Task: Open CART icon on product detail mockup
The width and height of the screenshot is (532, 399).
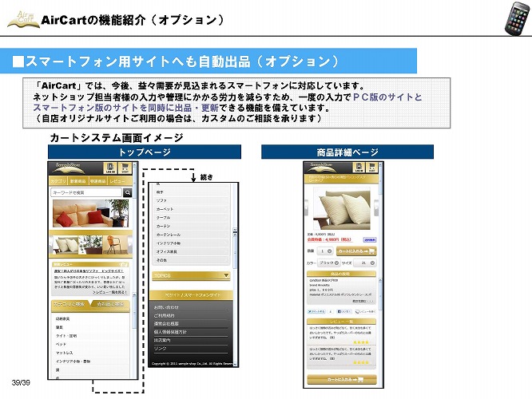Action: coord(372,168)
